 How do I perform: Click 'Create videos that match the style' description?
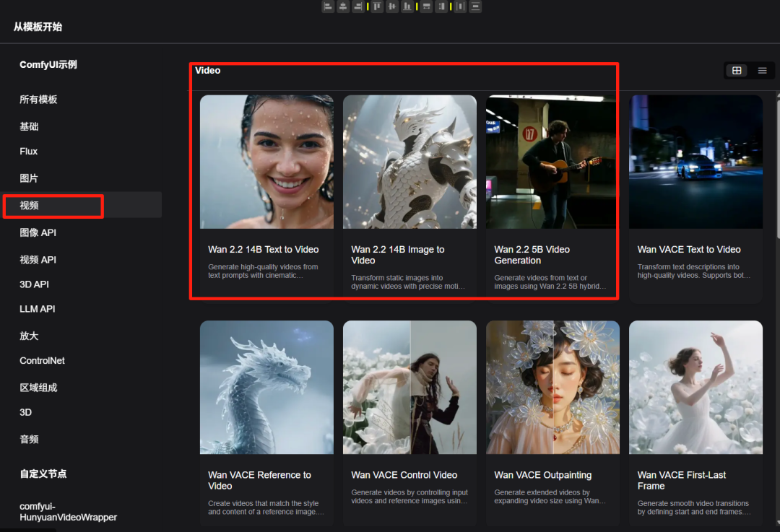(x=266, y=507)
